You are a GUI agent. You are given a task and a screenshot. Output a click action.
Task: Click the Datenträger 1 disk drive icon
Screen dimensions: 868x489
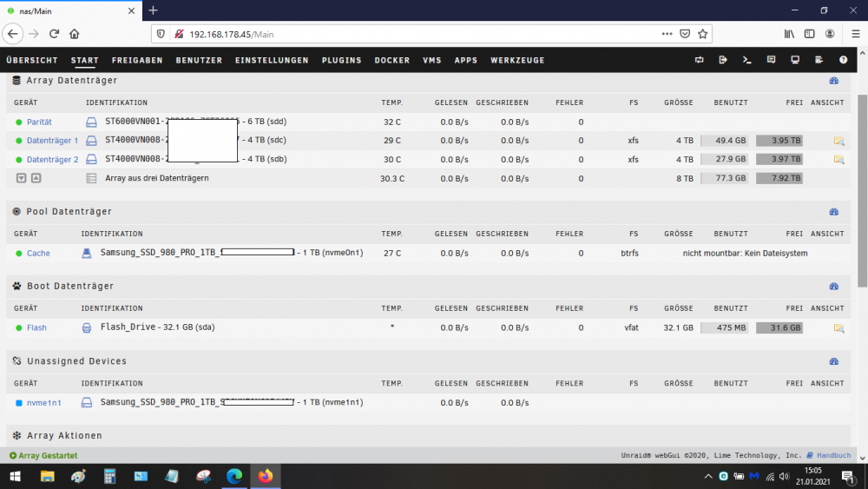point(91,141)
